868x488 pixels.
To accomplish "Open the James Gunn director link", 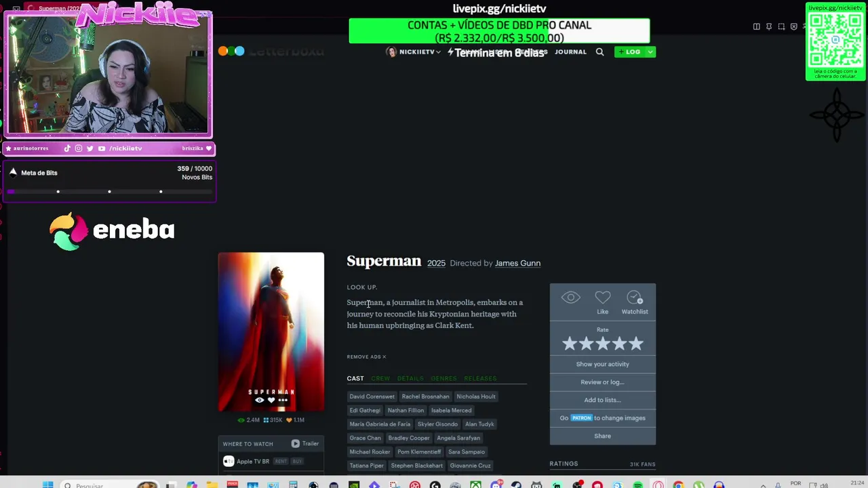I will coord(517,263).
